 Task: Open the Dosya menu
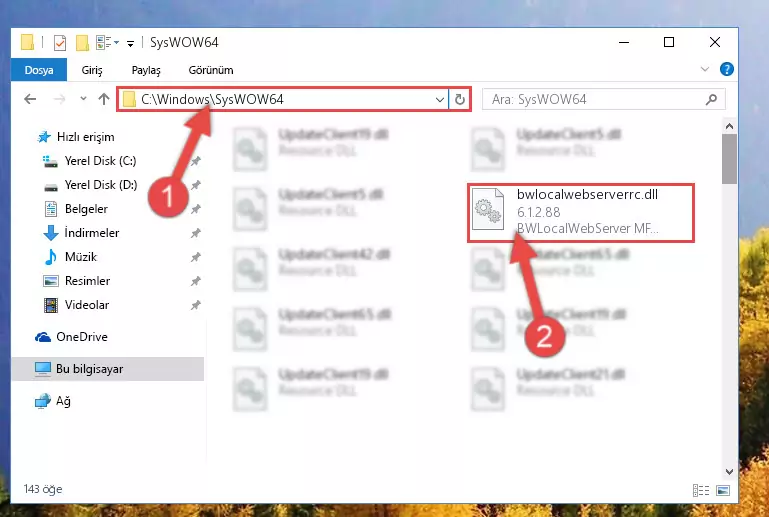point(39,70)
